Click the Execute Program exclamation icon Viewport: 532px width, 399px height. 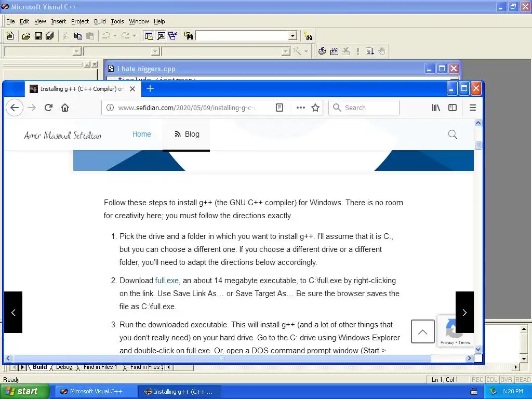[x=357, y=51]
